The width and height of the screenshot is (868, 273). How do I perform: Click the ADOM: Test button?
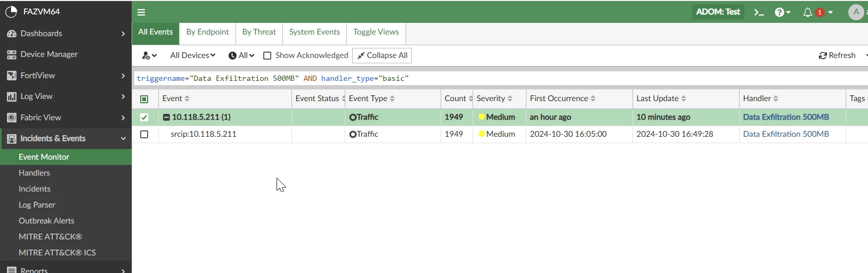coord(718,12)
